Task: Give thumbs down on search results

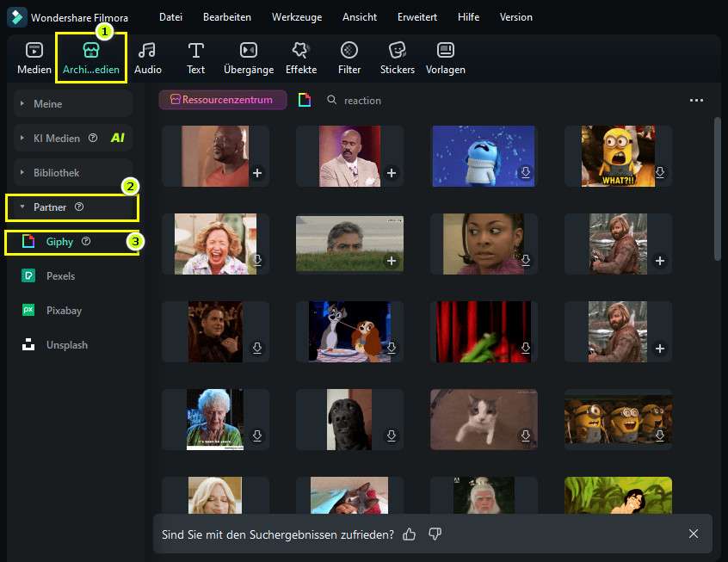Action: [435, 534]
